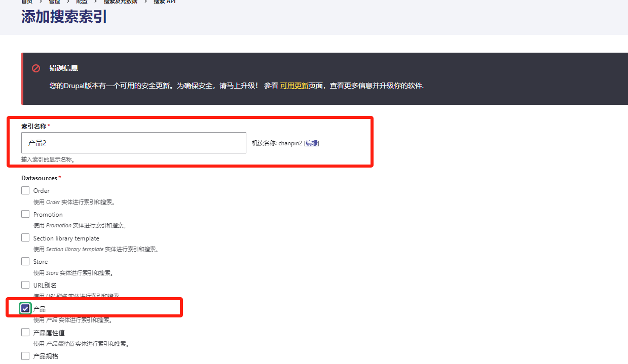Click the Datasources field label
Image resolution: width=628 pixels, height=364 pixels.
[40, 178]
